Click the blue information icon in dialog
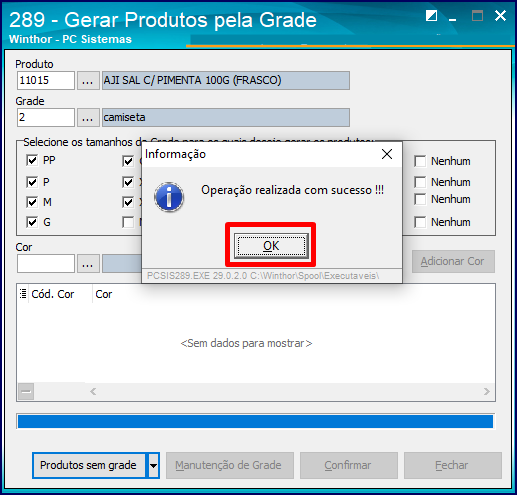Screen dimensions: 517x495 click(169, 197)
